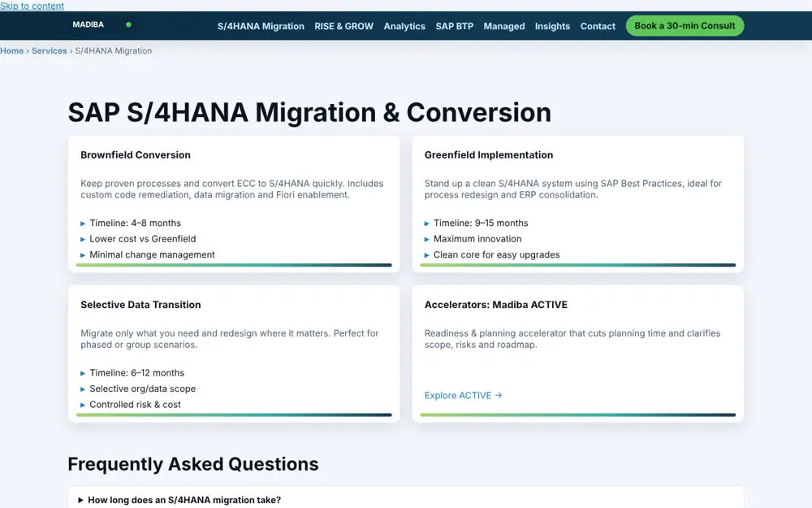Go to RISE & GROW in navigation

(343, 26)
